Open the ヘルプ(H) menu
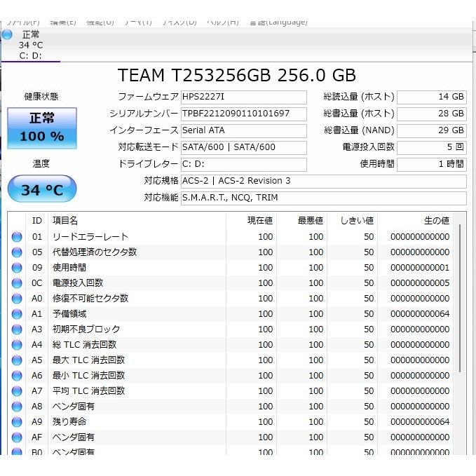Viewport: 476px width, 476px height. (222, 22)
